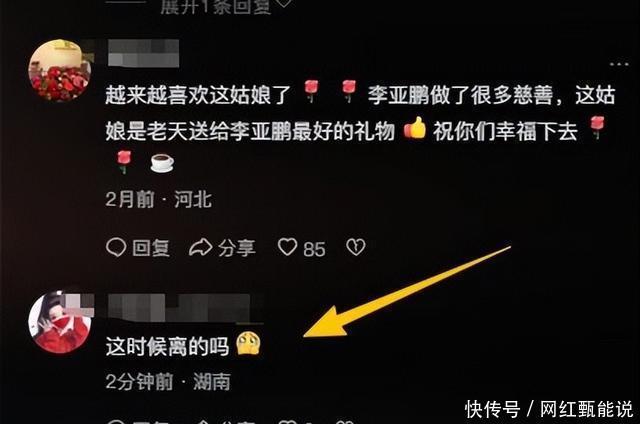
Task: Dislike comment using broken heart icon
Action: [x=356, y=247]
